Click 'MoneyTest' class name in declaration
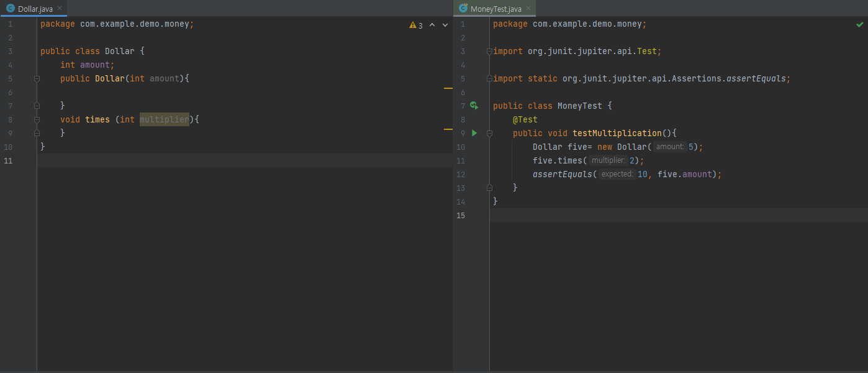 580,106
